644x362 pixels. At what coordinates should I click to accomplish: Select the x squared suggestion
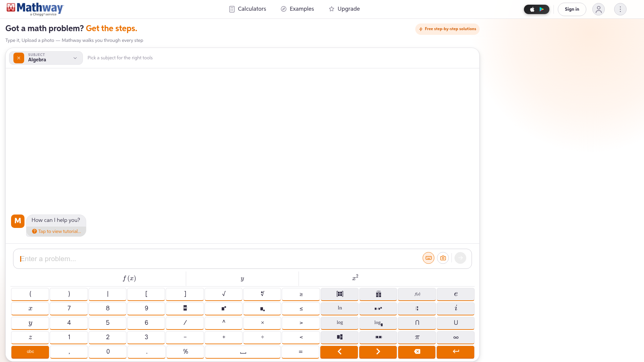pos(355,279)
